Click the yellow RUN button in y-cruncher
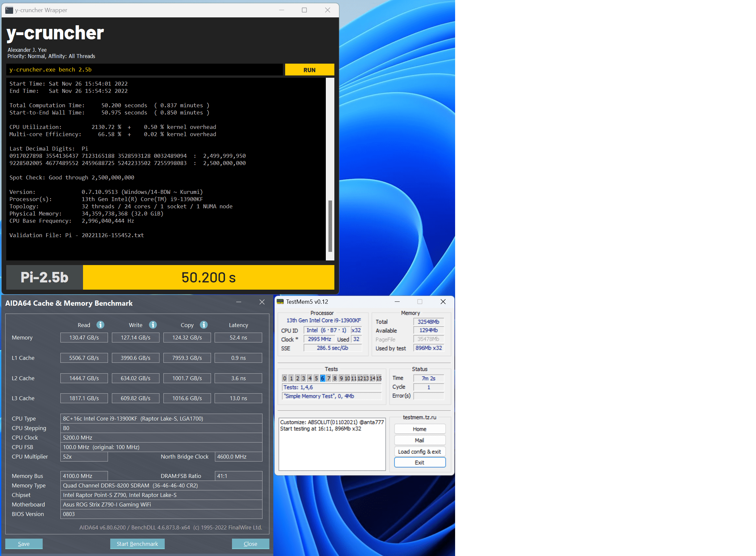756x556 pixels. pos(309,70)
